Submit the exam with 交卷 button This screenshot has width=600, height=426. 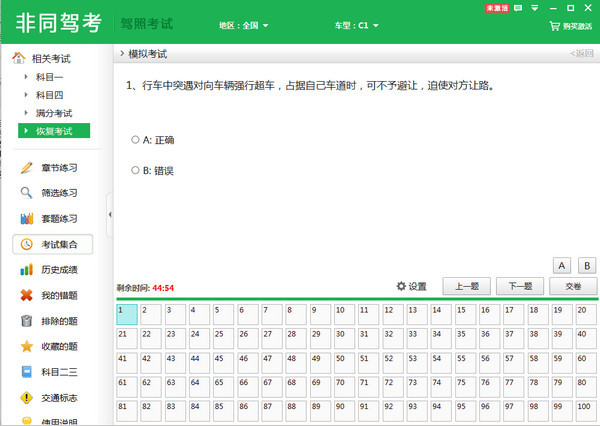click(x=573, y=286)
